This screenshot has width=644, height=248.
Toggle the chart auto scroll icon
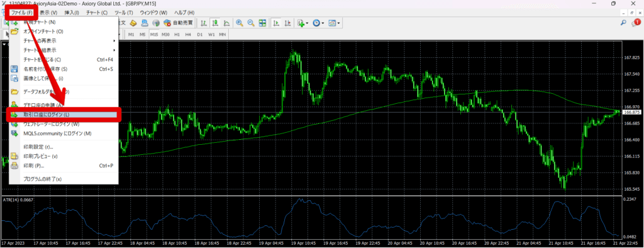coord(277,23)
